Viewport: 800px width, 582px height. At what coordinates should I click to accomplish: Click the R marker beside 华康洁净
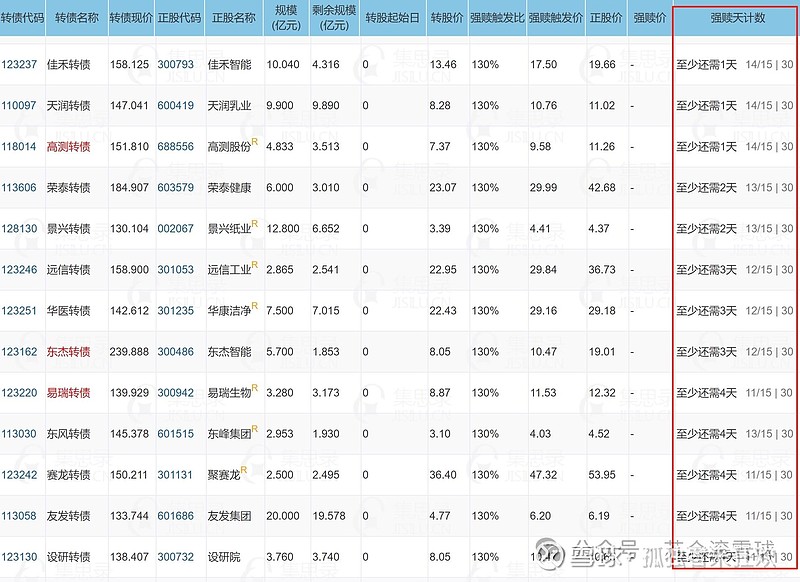point(255,306)
